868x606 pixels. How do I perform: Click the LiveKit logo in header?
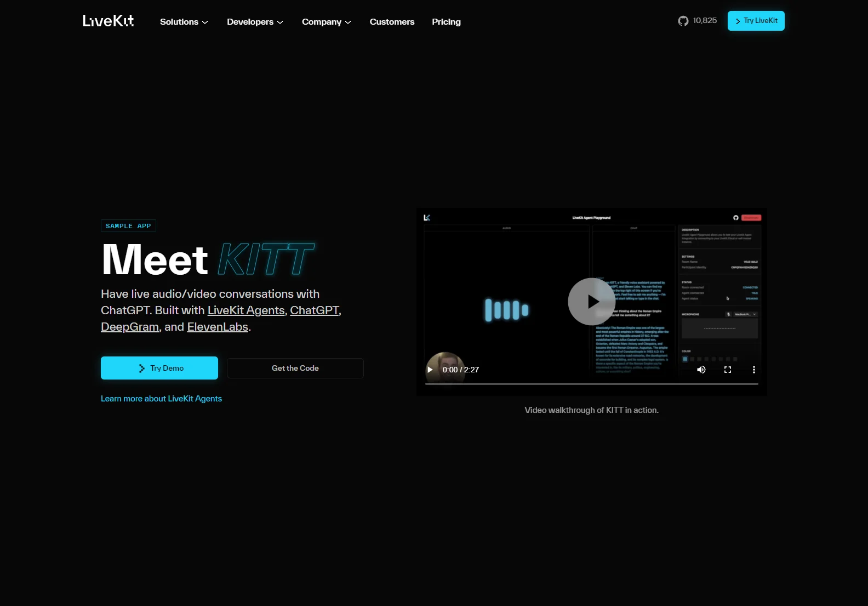pyautogui.click(x=108, y=21)
